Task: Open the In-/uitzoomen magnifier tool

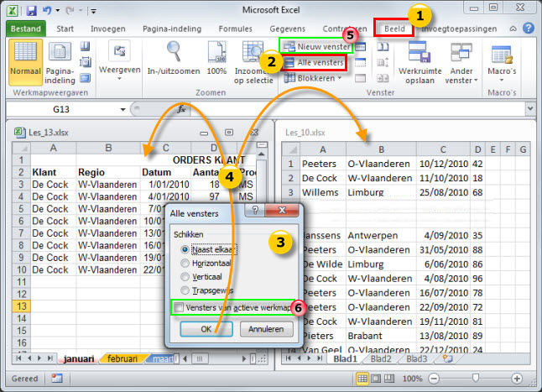Action: click(x=175, y=60)
